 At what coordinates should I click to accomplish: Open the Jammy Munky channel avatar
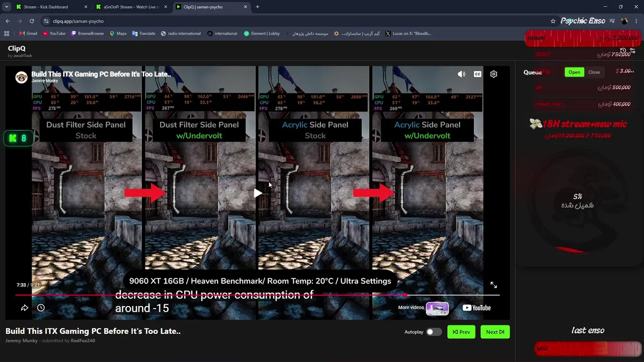click(21, 77)
